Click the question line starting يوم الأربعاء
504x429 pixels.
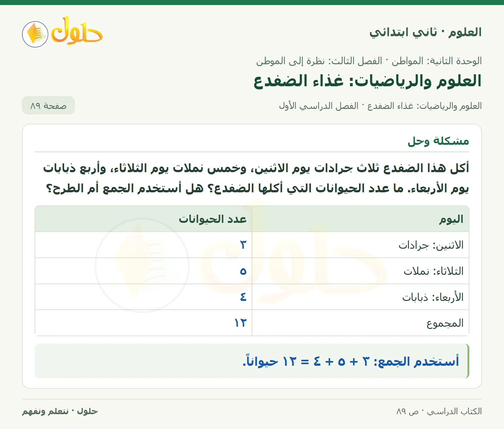(x=257, y=188)
